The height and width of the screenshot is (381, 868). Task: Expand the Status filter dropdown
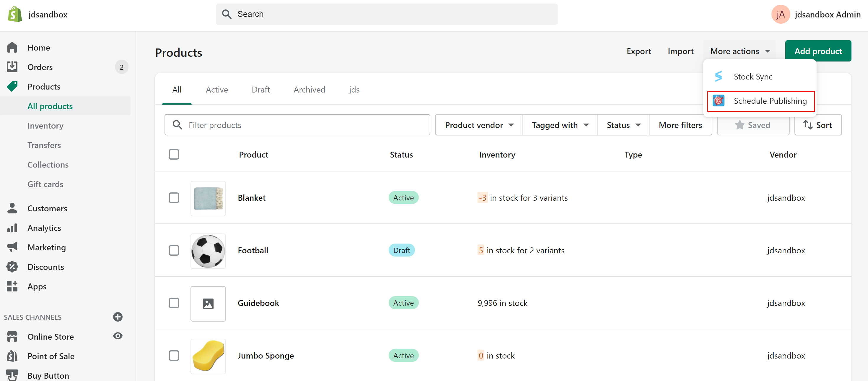(623, 125)
